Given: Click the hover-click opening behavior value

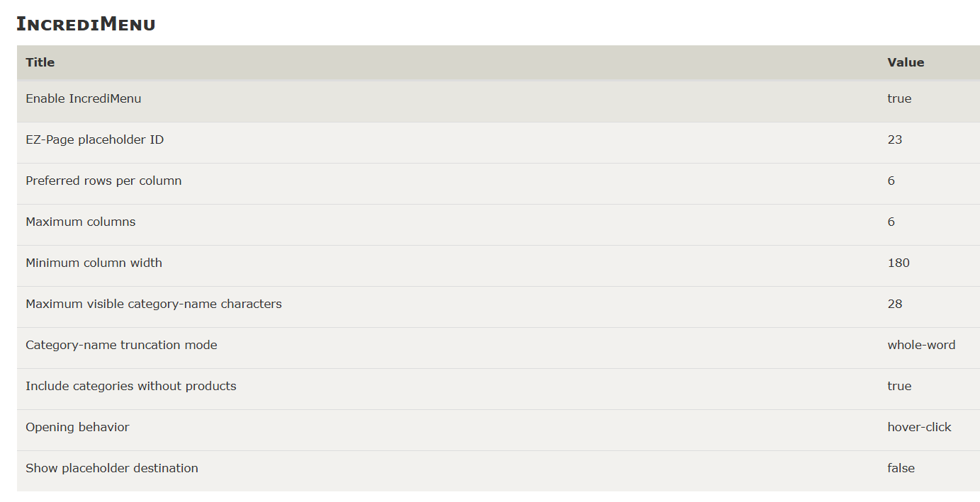Looking at the screenshot, I should coord(919,427).
